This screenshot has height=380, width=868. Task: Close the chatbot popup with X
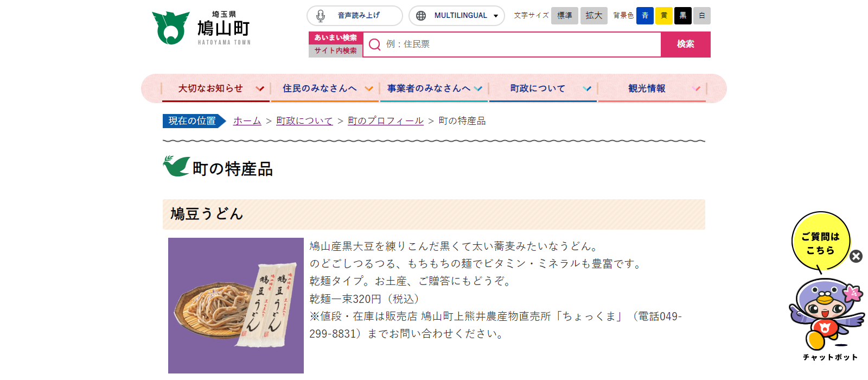856,256
